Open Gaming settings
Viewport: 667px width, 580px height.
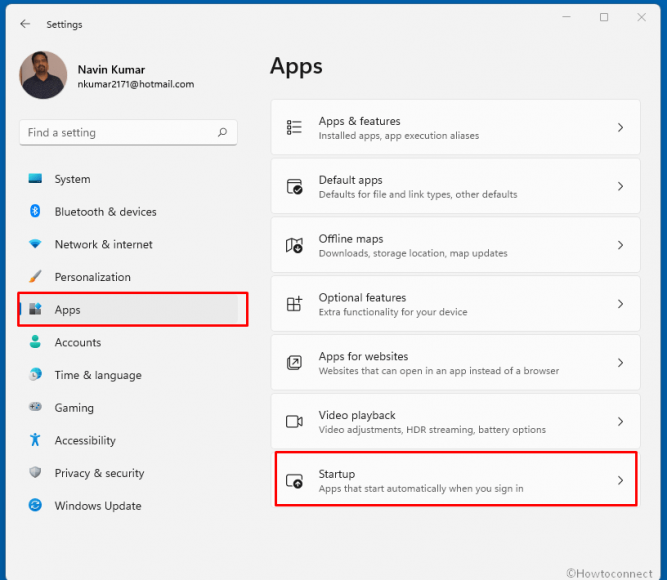point(128,408)
